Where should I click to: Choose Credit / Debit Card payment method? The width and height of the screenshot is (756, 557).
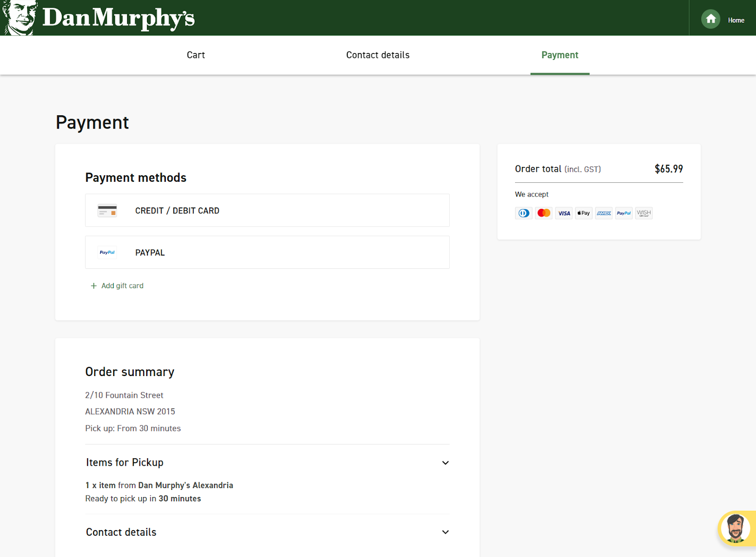[x=267, y=211]
